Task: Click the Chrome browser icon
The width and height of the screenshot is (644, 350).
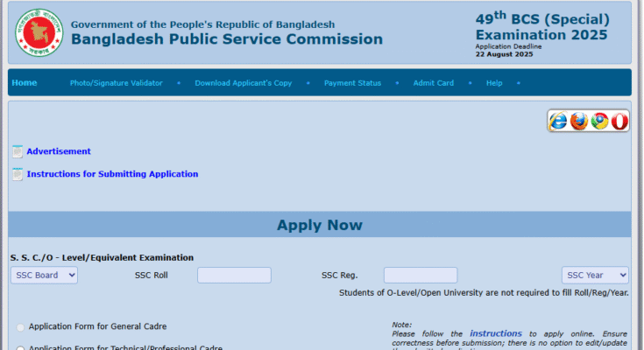Action: point(599,121)
